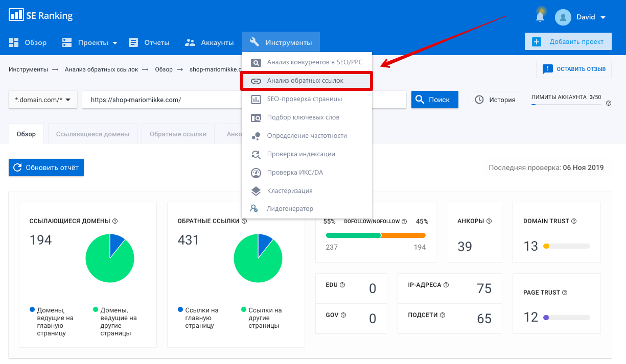Switch to Ссылающиеся домены tab
Image resolution: width=626 pixels, height=364 pixels.
[x=92, y=134]
